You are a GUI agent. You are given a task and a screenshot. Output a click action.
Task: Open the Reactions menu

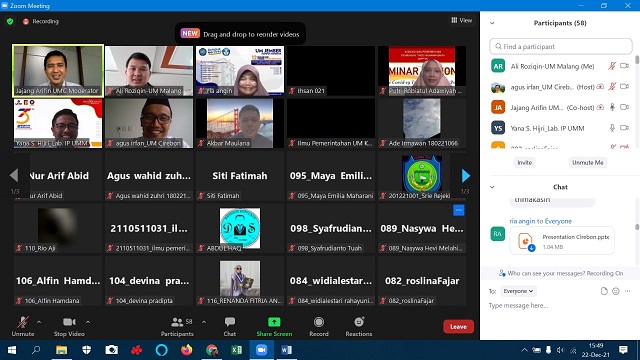[359, 326]
